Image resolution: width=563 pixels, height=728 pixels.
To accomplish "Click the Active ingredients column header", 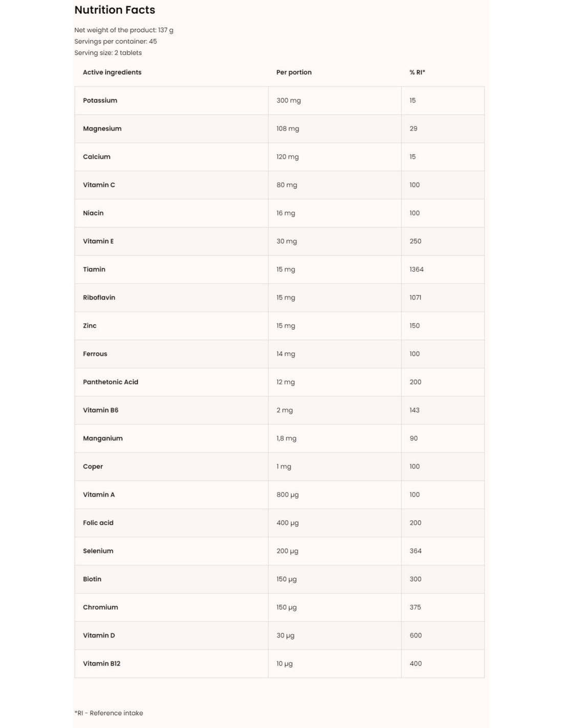I will coord(112,72).
